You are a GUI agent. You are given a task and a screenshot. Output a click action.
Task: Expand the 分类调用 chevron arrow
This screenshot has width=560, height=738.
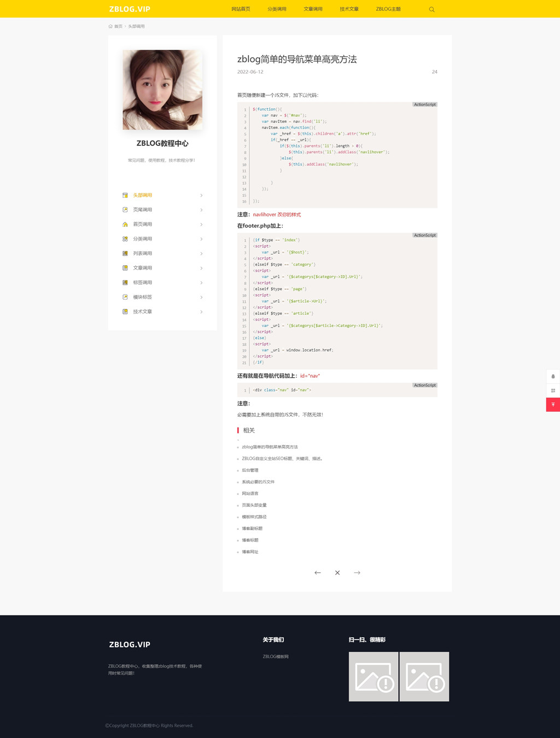[201, 239]
